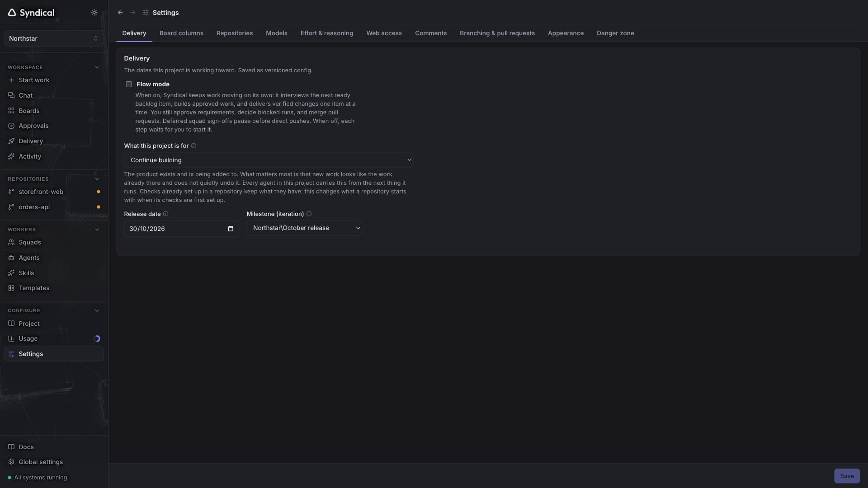Open the storefront-web repository
Screen dimensions: 868x488
54,192
